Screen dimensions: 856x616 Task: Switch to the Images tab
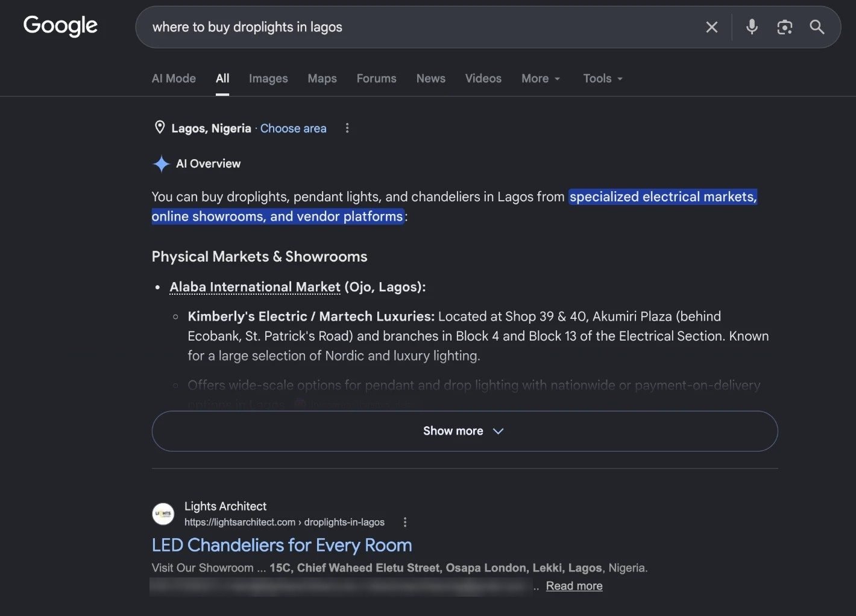pos(268,78)
